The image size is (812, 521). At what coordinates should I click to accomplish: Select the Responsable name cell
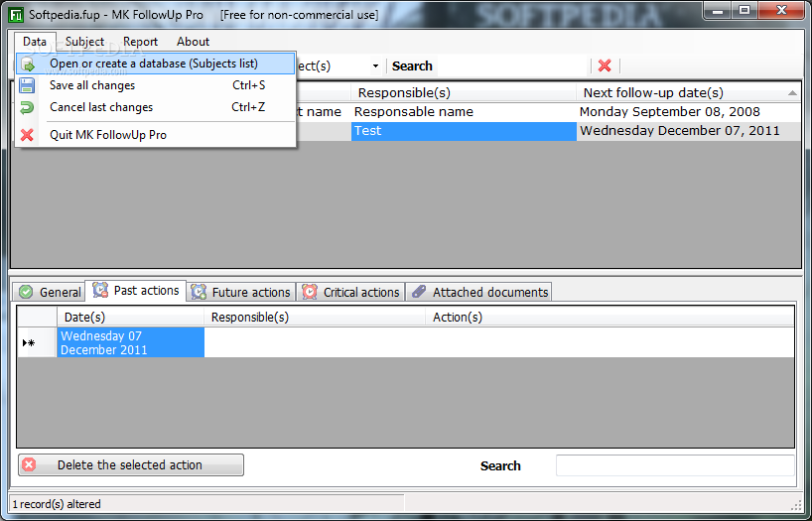coord(464,112)
